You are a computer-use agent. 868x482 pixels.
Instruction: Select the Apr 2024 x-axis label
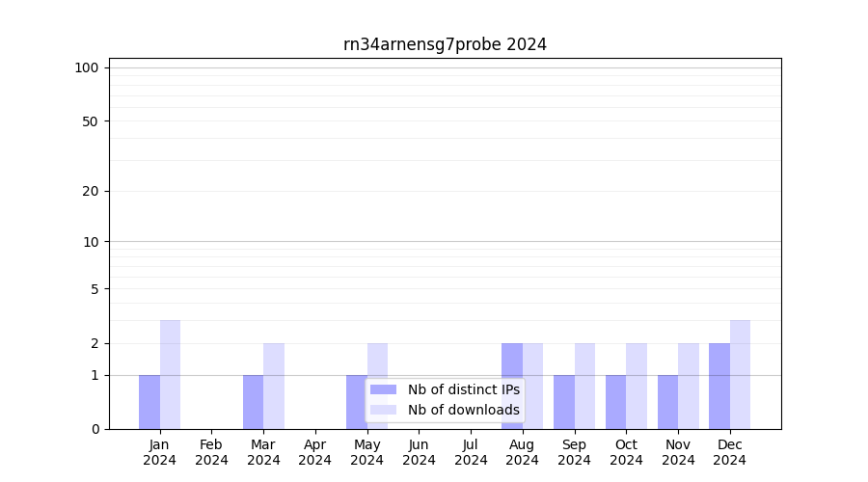[x=315, y=452]
